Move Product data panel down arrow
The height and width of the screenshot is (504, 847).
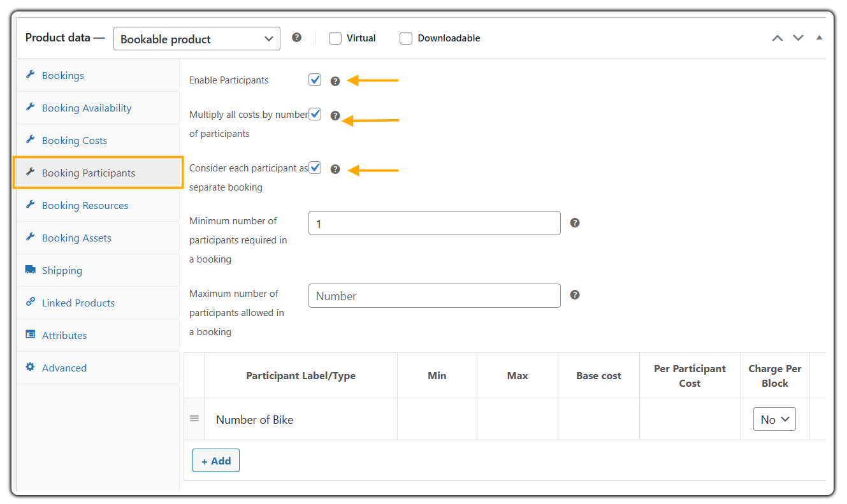coord(798,38)
